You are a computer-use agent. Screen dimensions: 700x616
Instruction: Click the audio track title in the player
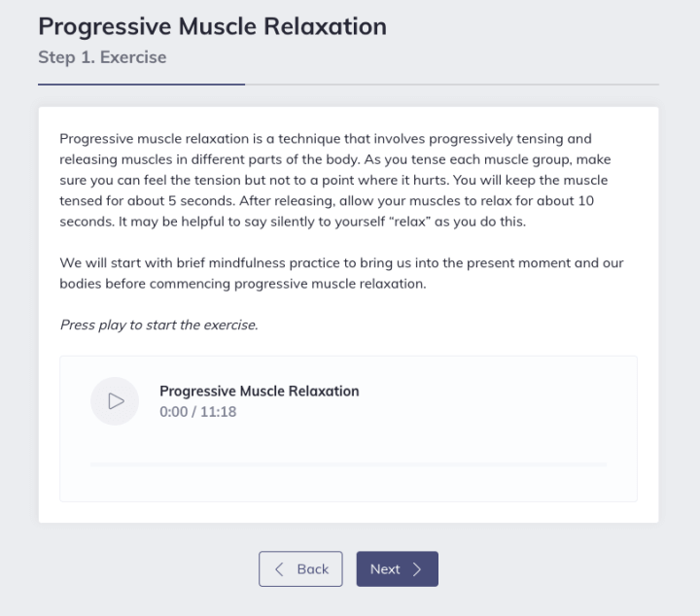(x=259, y=391)
